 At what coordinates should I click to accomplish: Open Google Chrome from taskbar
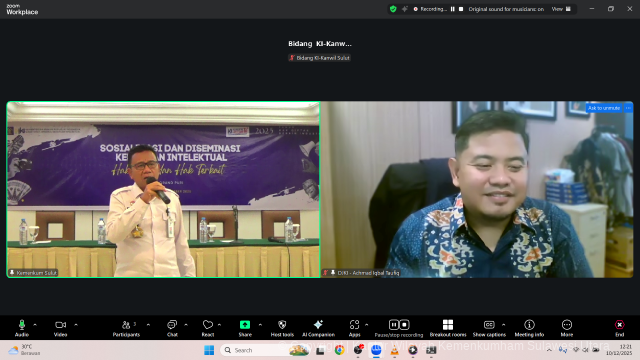pyautogui.click(x=339, y=350)
